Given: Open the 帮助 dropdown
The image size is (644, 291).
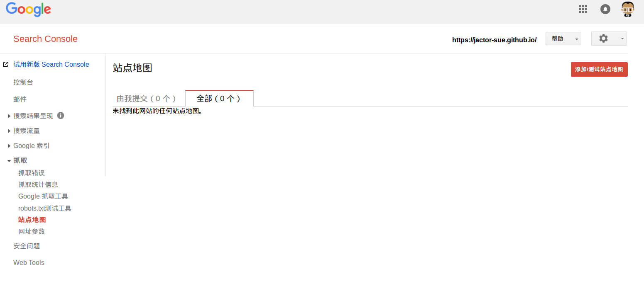Looking at the screenshot, I should tap(563, 39).
